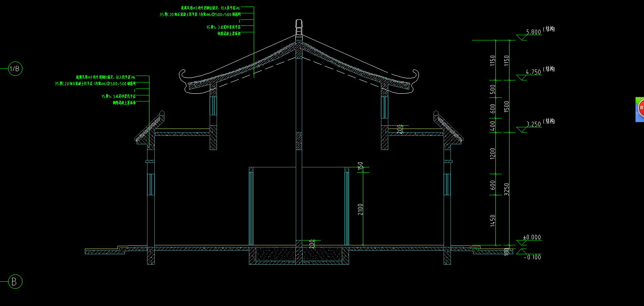
Task: Click the main roof annotation ending ≥6
Action: pyautogui.click(x=210, y=8)
